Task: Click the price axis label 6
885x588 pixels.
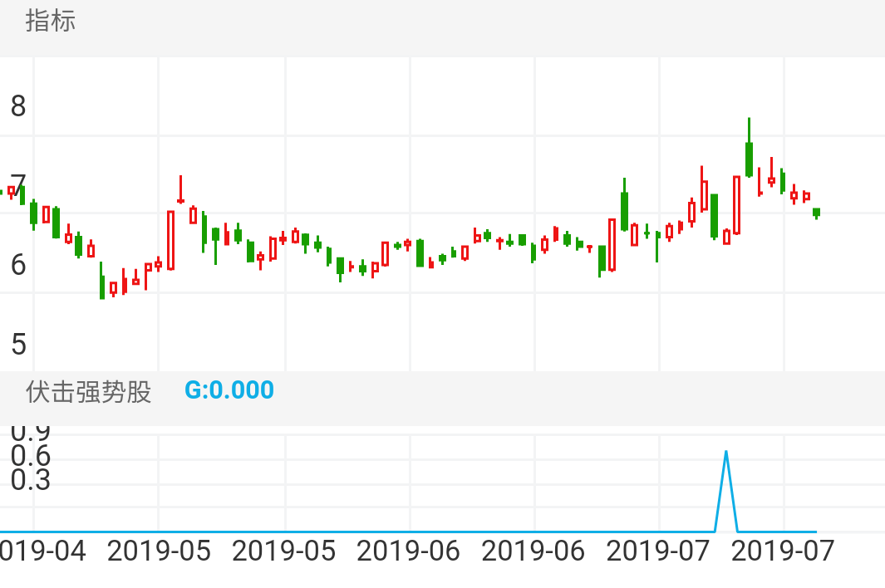Action: point(18,265)
